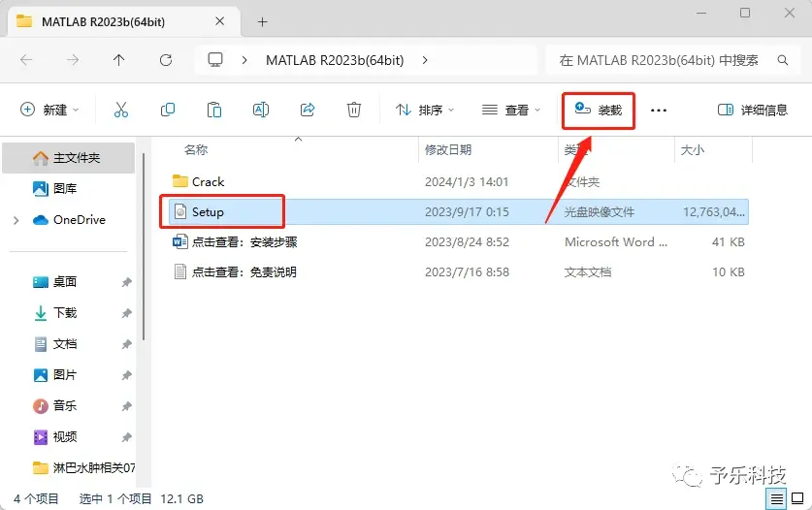Add a new tab with plus button
812x510 pixels.
pyautogui.click(x=263, y=21)
